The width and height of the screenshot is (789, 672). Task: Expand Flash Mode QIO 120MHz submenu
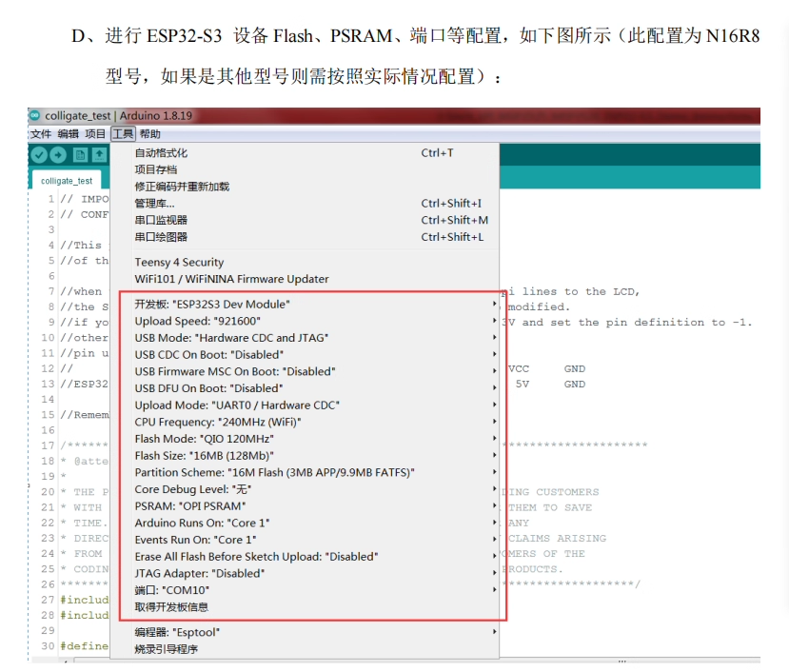click(305, 439)
